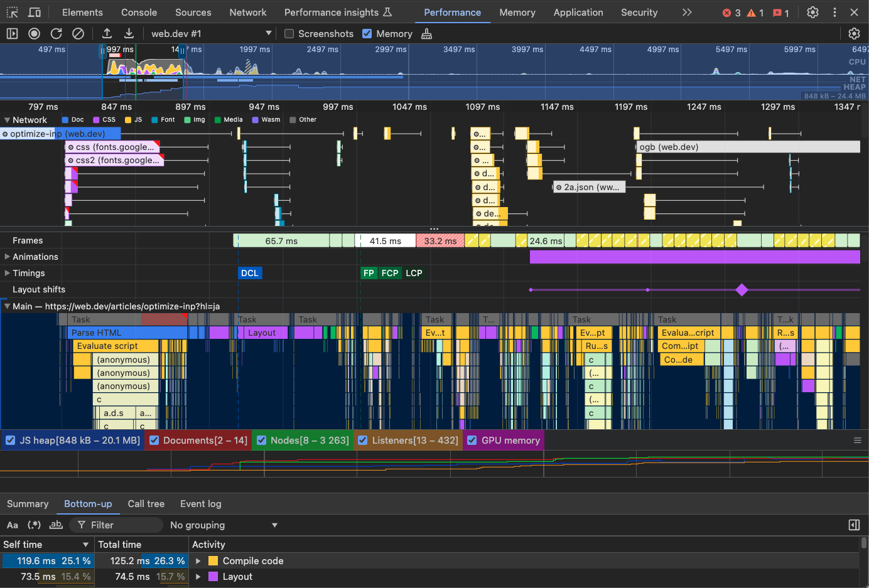Click the collect garbage broom icon
This screenshot has height=588, width=869.
coord(427,34)
